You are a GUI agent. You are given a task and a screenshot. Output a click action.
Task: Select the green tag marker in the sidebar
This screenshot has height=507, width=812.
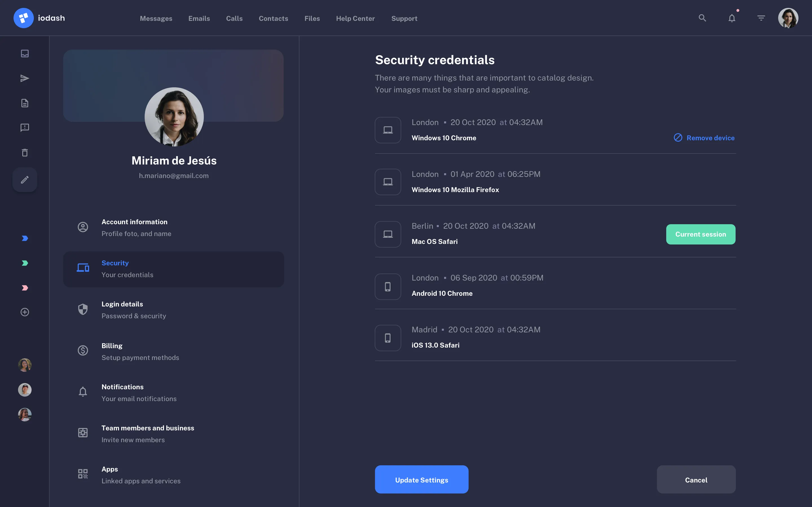25,263
